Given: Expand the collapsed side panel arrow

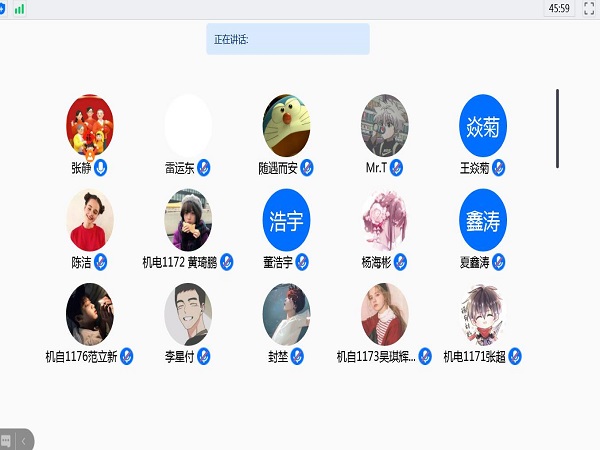Looking at the screenshot, I should click(x=23, y=441).
